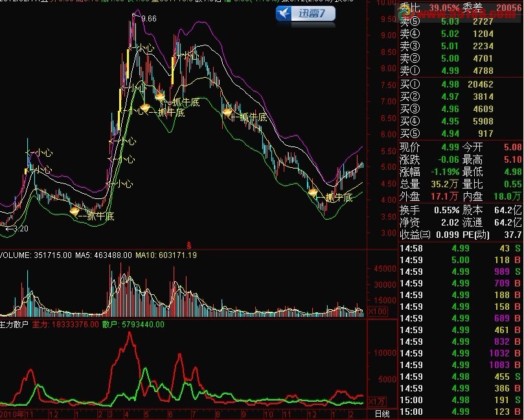Click the MA5: 463488.00 value
The height and width of the screenshot is (420, 524).
pos(104,255)
